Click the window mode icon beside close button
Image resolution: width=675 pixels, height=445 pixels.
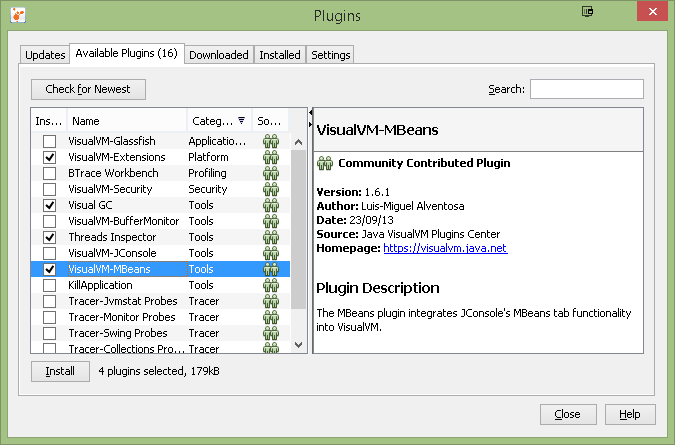pyautogui.click(x=587, y=11)
